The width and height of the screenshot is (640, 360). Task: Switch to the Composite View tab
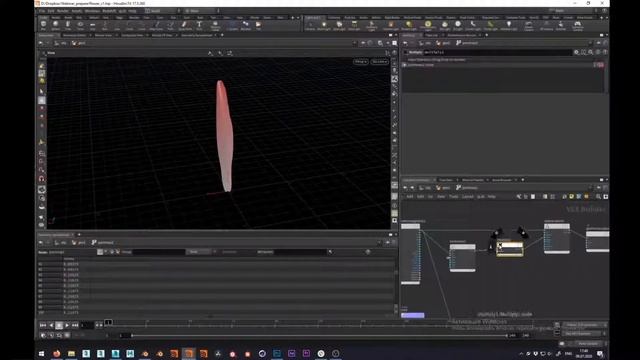132,35
